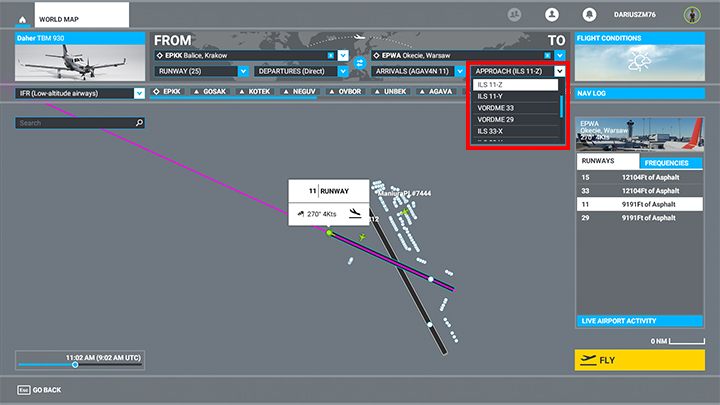Viewport: 720px width, 405px height.
Task: Clear the EPKK departure airport field
Action: click(x=330, y=55)
